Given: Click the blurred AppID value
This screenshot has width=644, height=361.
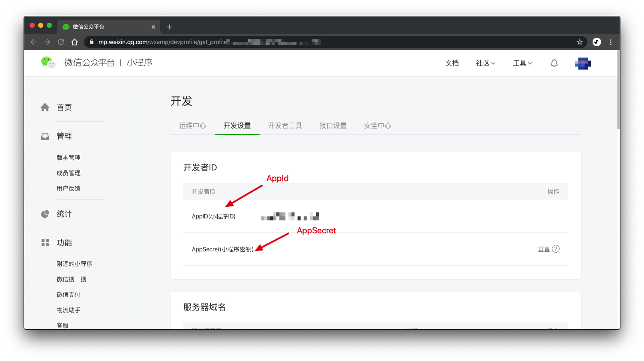Looking at the screenshot, I should click(290, 216).
